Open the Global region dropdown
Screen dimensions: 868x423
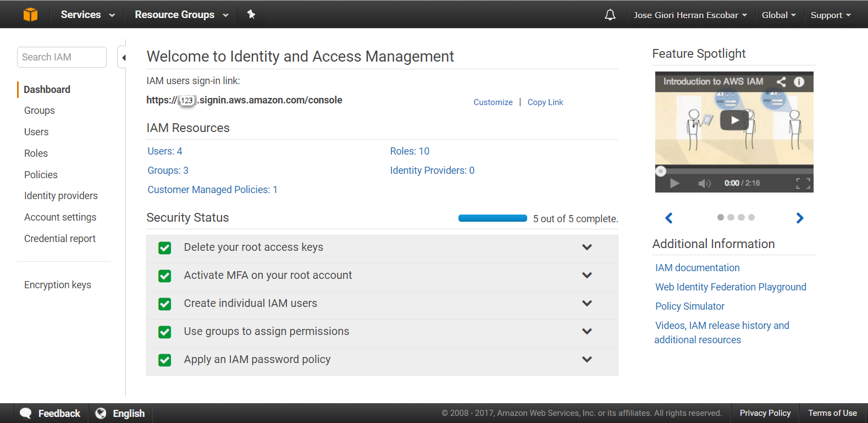point(778,15)
